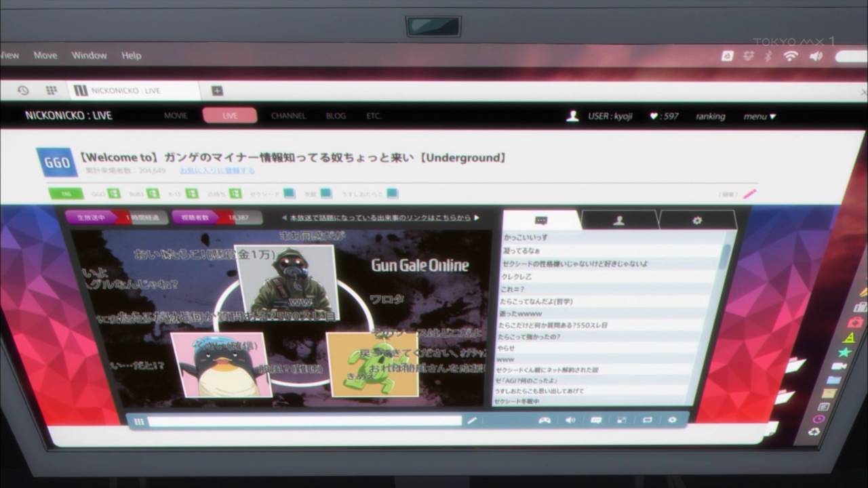The height and width of the screenshot is (488, 868).
Task: Open the apps grid icon in tab bar
Action: [x=52, y=90]
